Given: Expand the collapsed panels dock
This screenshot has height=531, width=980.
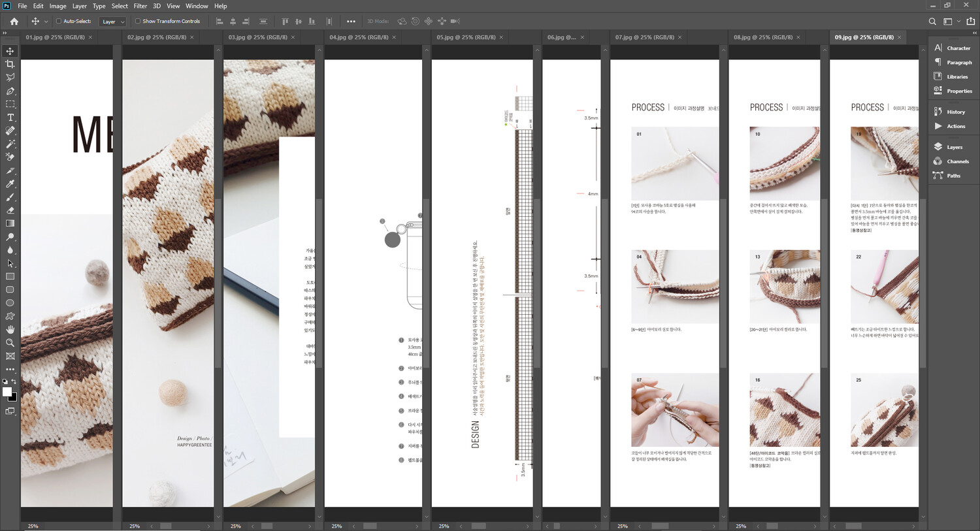Looking at the screenshot, I should (x=974, y=32).
